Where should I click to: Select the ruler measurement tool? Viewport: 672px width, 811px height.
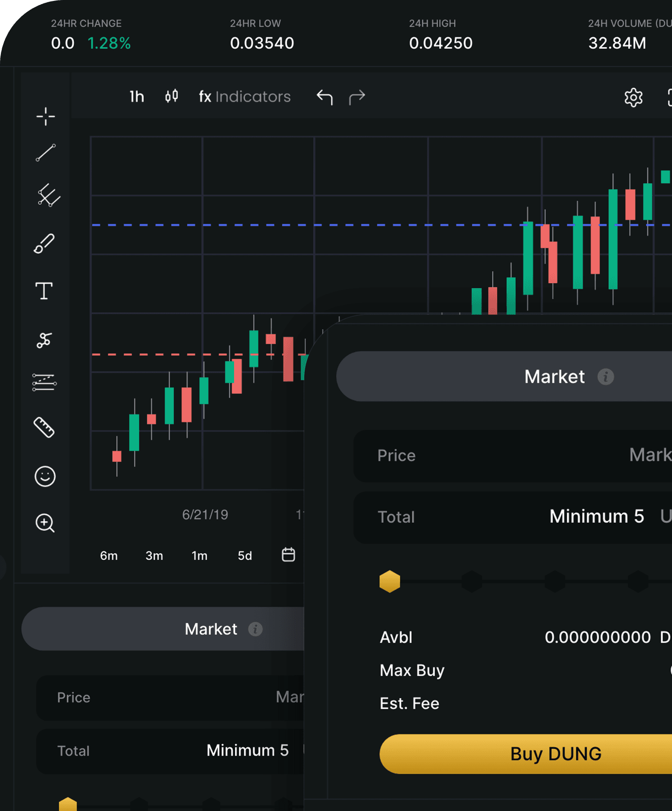pos(44,428)
